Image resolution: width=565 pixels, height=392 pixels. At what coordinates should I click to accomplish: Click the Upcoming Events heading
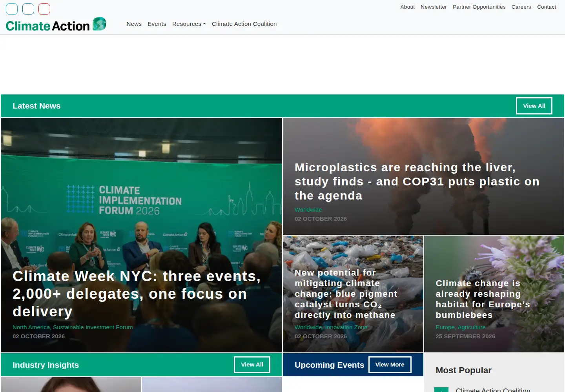329,365
